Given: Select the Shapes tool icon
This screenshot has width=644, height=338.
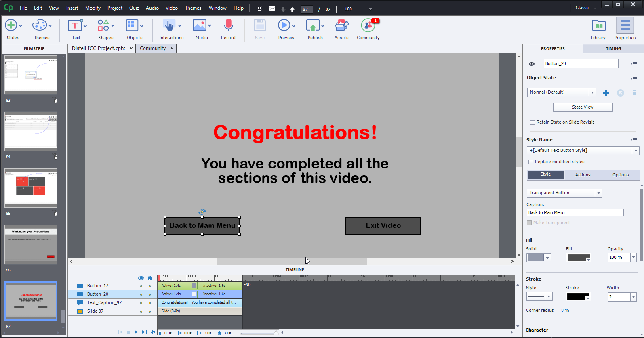Looking at the screenshot, I should [x=103, y=25].
